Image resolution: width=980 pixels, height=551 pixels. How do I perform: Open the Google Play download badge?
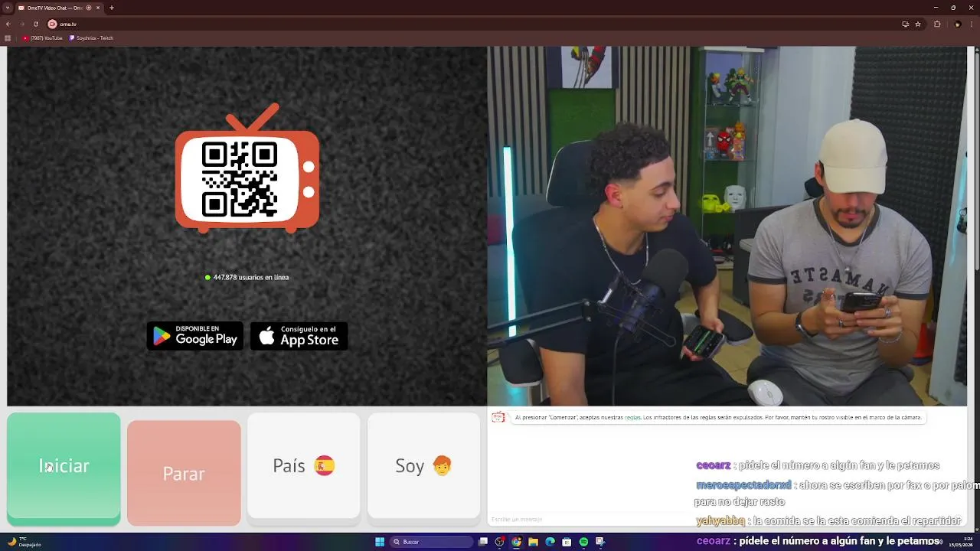(x=195, y=336)
